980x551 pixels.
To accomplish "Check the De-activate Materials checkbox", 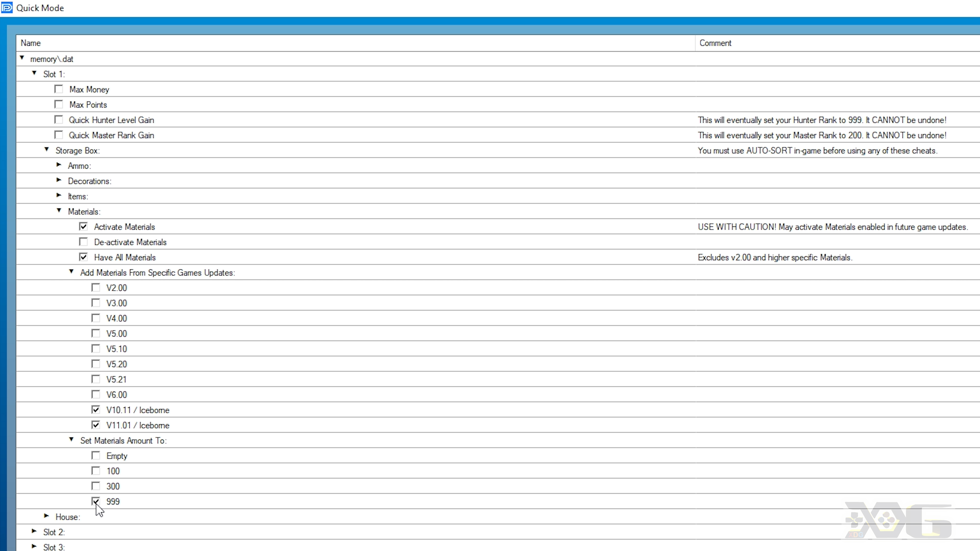I will coord(83,242).
